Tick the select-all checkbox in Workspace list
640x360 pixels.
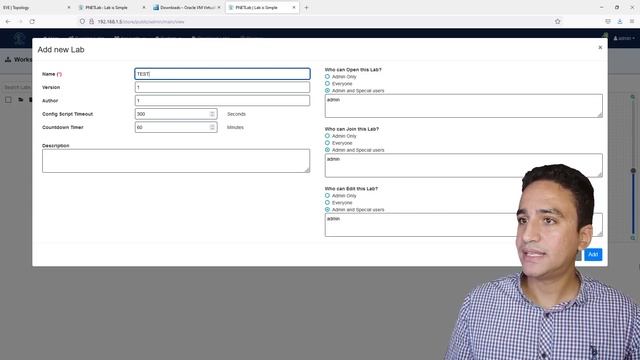8,100
